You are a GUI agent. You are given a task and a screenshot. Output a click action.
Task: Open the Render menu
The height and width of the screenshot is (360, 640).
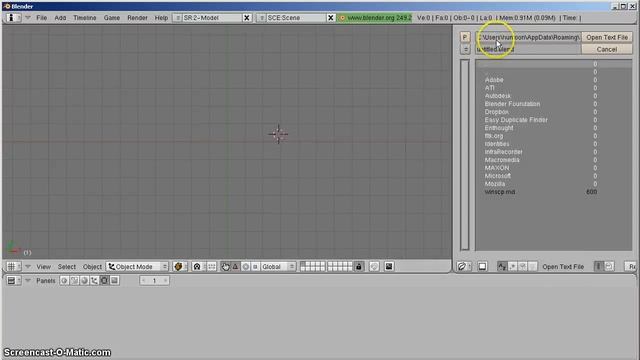pyautogui.click(x=137, y=18)
